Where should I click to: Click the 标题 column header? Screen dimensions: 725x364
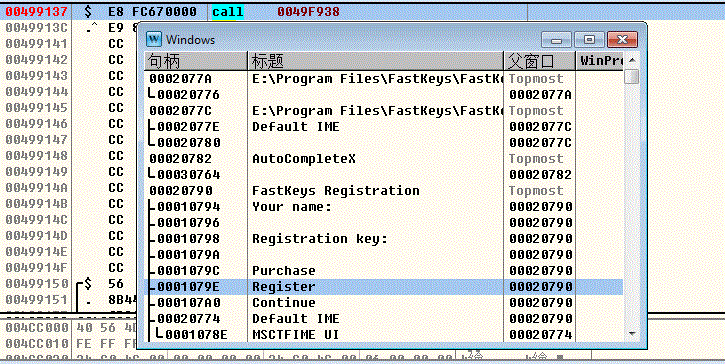(375, 61)
